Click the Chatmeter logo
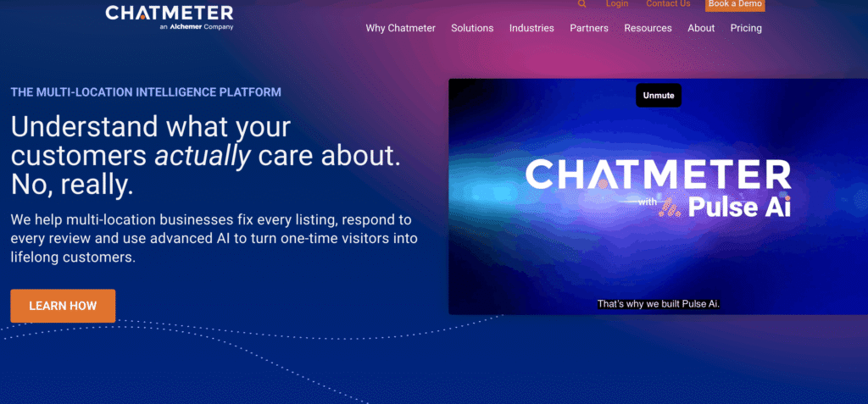The width and height of the screenshot is (868, 404). [x=170, y=17]
